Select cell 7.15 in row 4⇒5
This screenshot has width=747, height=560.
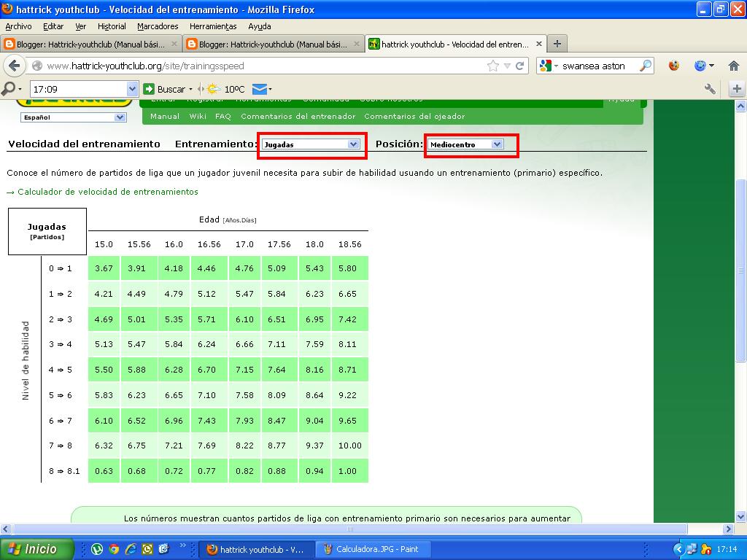click(244, 370)
